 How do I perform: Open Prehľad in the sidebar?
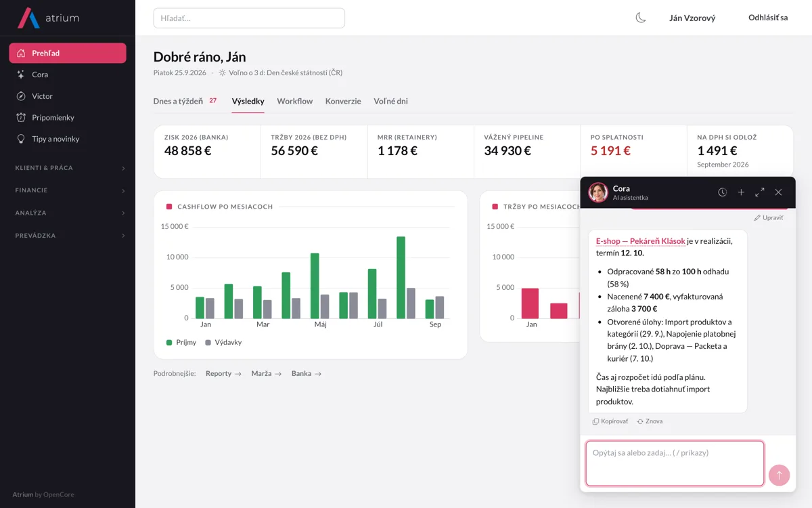pos(68,53)
